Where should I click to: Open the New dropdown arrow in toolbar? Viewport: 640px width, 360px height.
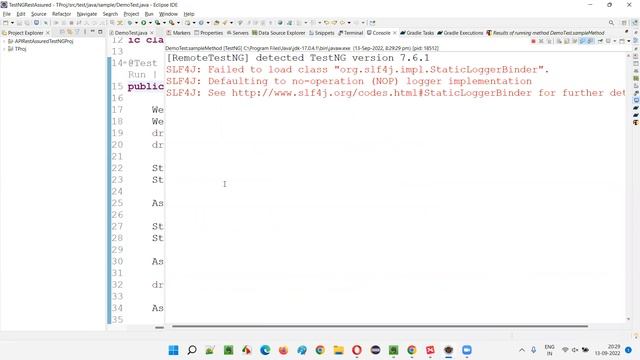tap(12, 23)
